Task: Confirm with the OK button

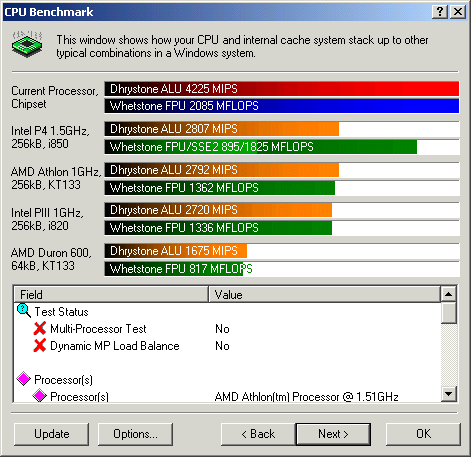Action: coord(423,434)
